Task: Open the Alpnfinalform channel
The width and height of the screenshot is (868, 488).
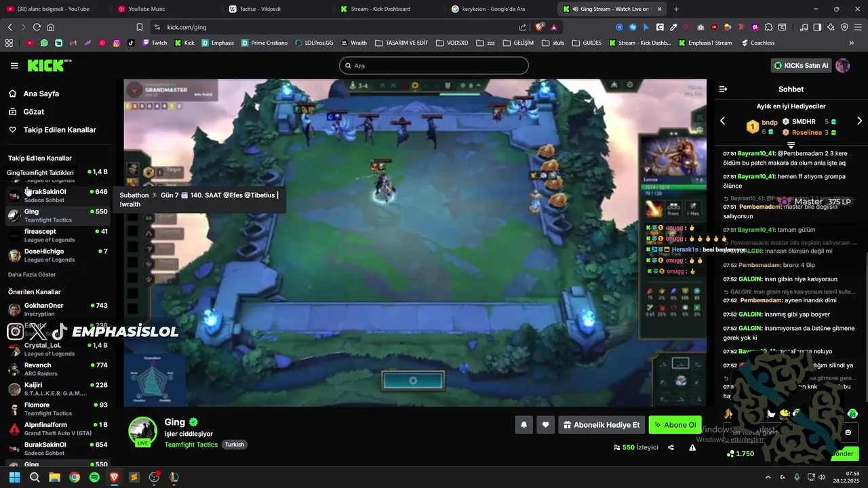Action: [57, 428]
